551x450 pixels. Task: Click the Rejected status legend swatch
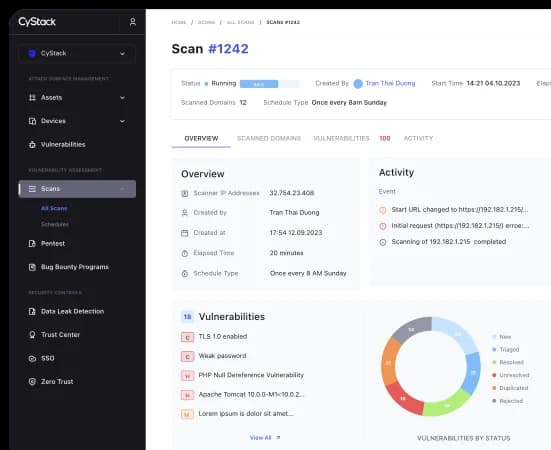pyautogui.click(x=494, y=401)
